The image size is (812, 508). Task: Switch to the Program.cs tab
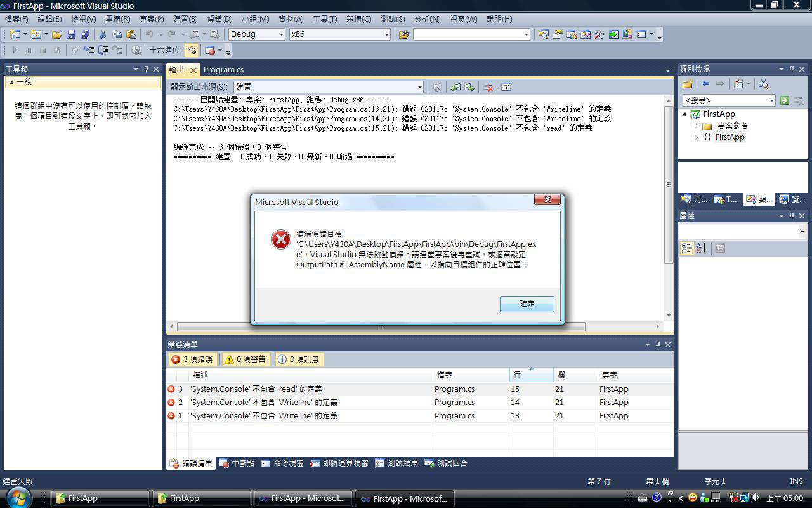223,70
